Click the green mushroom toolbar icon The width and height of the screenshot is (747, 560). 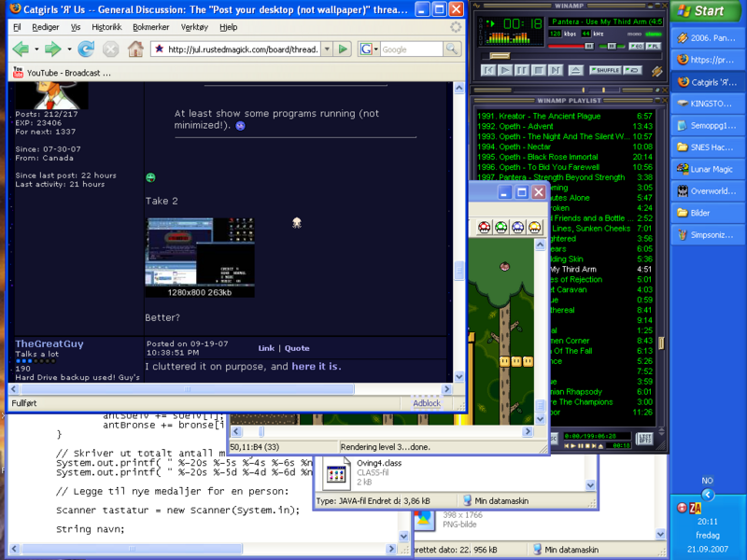[501, 227]
